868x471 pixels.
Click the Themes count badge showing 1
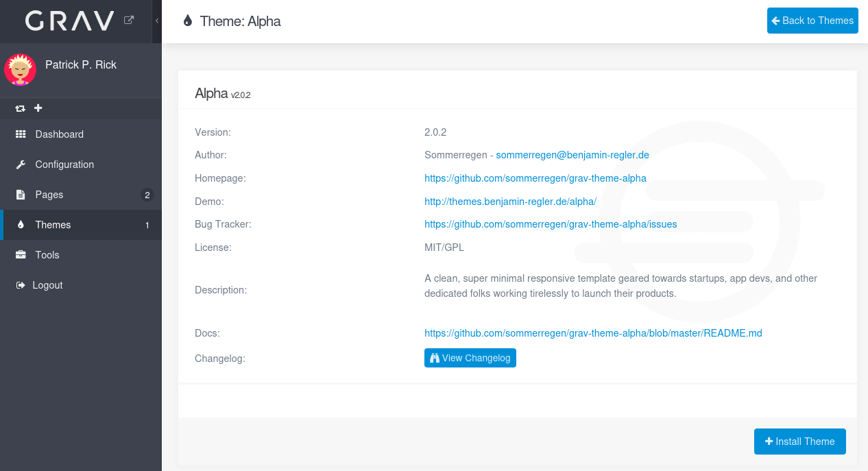147,225
